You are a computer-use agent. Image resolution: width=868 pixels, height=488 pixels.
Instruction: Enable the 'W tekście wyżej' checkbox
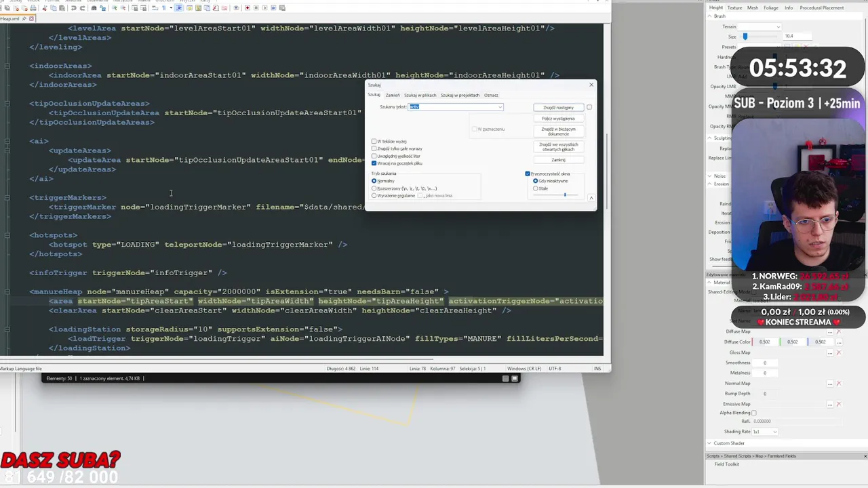click(x=374, y=142)
